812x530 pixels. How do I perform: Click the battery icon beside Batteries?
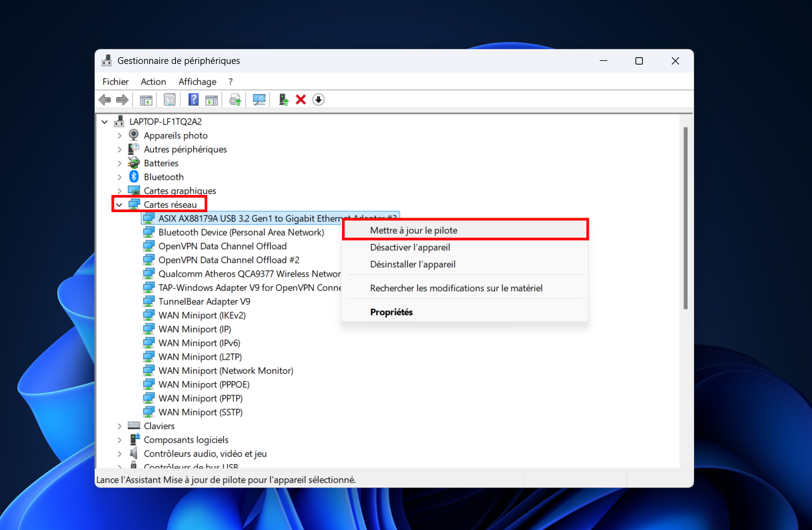point(133,163)
